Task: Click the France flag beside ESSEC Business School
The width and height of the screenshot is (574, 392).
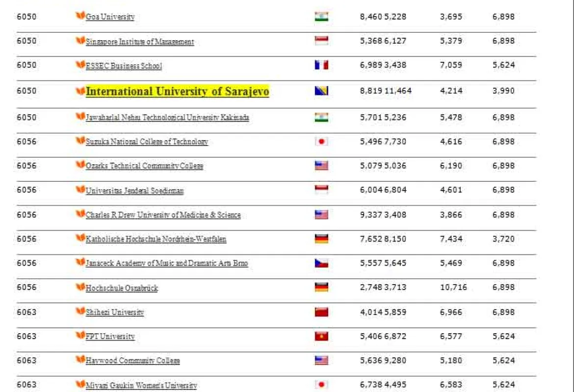Action: (x=321, y=64)
